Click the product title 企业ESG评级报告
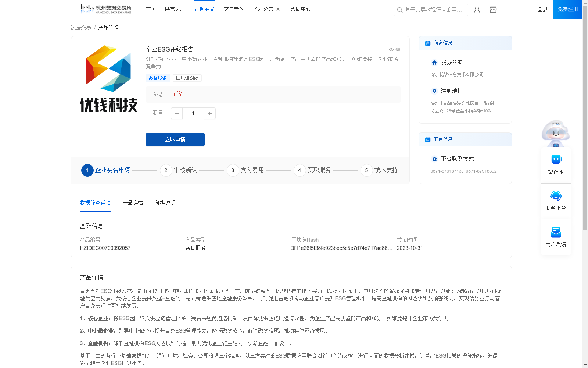Image resolution: width=588 pixels, height=368 pixels. pos(169,49)
